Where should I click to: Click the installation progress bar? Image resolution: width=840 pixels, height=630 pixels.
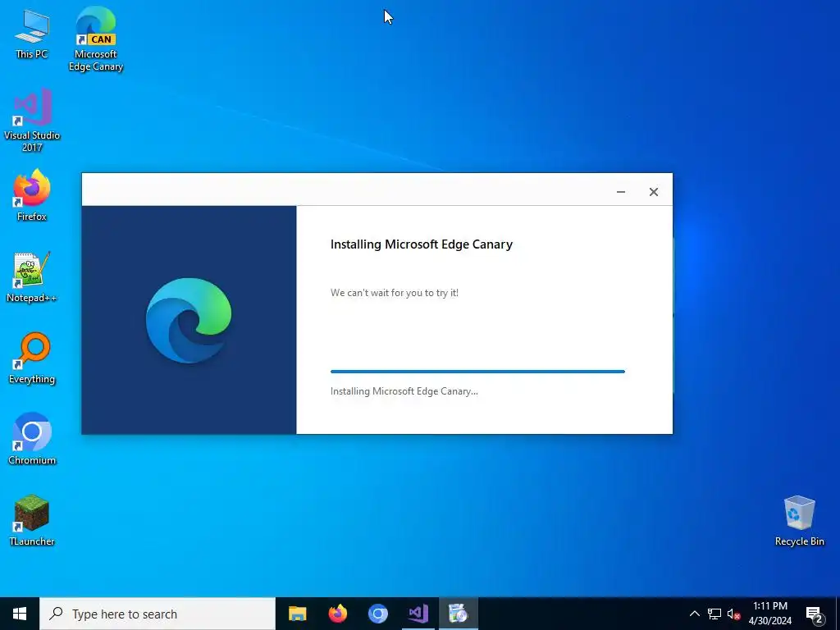coord(477,372)
